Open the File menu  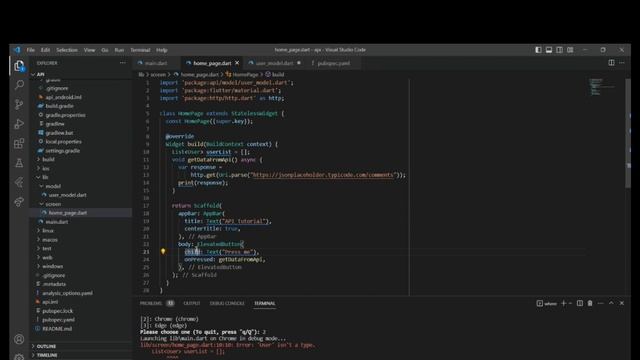[31, 50]
